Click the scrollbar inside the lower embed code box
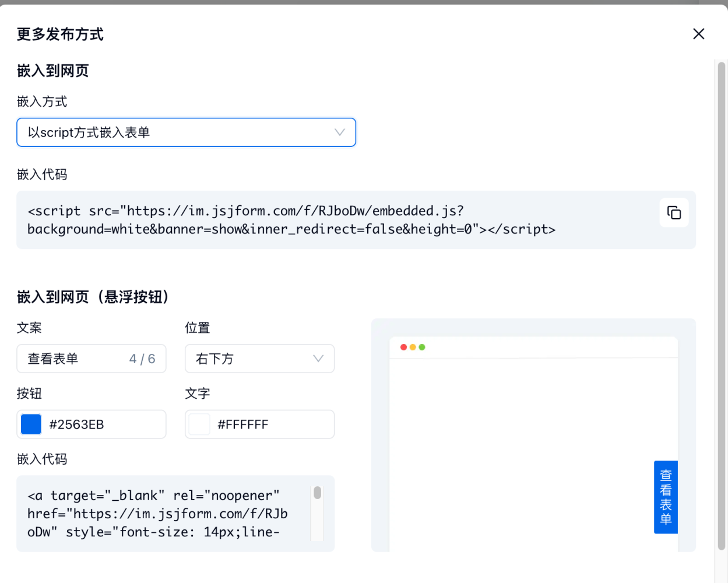Viewport: 728px width, 583px height. click(x=317, y=494)
